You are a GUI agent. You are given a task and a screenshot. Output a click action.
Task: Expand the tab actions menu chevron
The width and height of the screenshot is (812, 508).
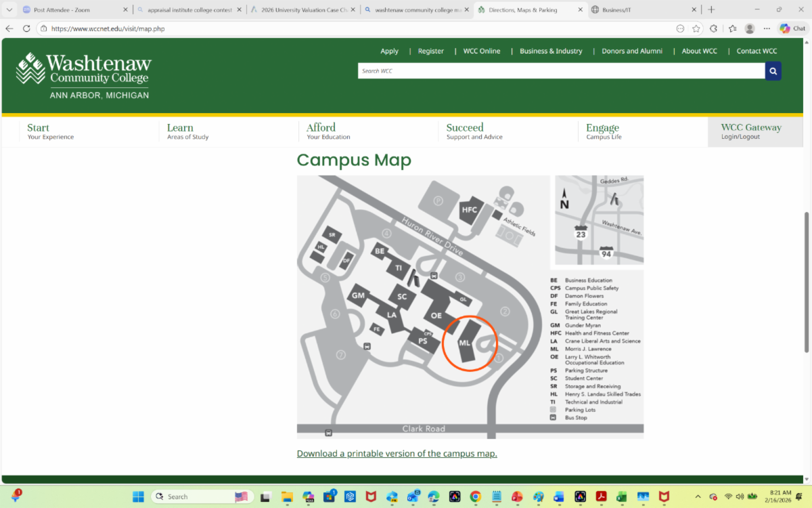tap(9, 9)
